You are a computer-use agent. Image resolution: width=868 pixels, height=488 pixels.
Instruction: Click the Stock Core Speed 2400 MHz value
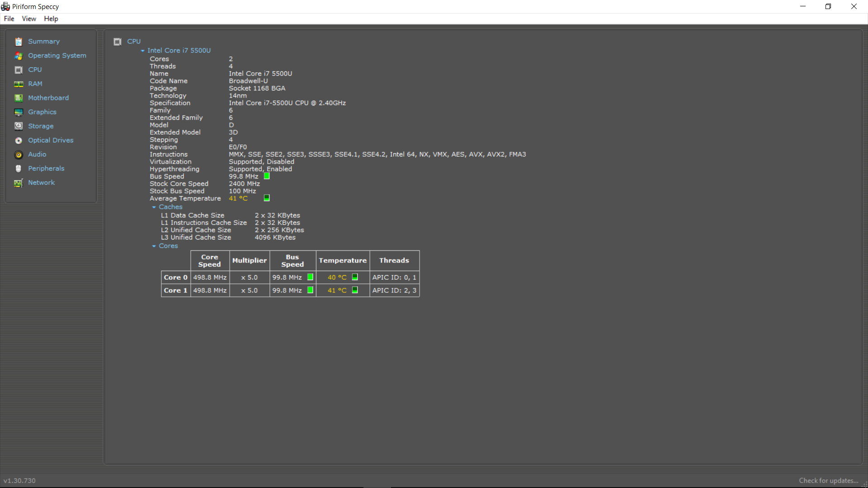pos(244,184)
